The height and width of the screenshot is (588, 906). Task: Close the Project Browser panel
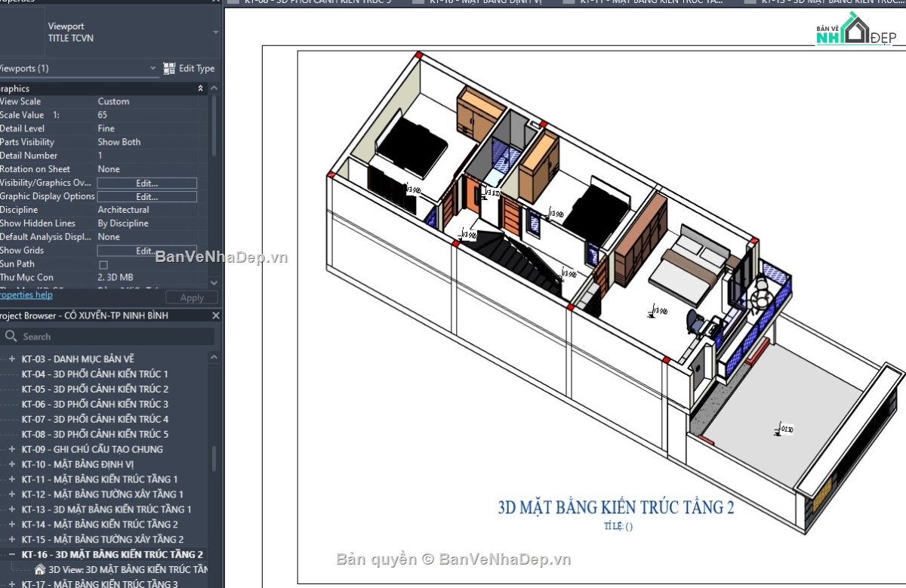point(215,316)
